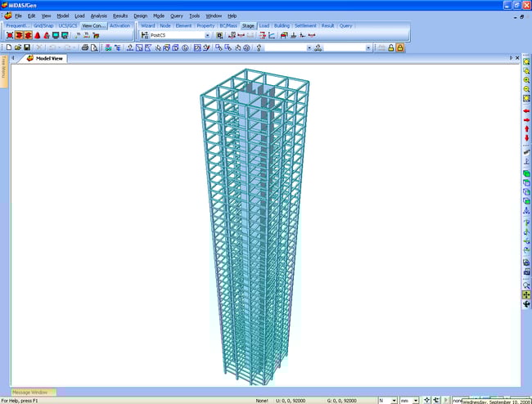
Task: Toggle the highlighted pan icon in right toolbar
Action: click(526, 295)
